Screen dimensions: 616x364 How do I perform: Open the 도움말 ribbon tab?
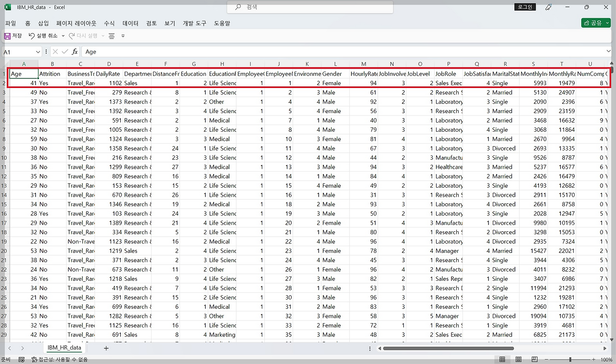pos(222,23)
